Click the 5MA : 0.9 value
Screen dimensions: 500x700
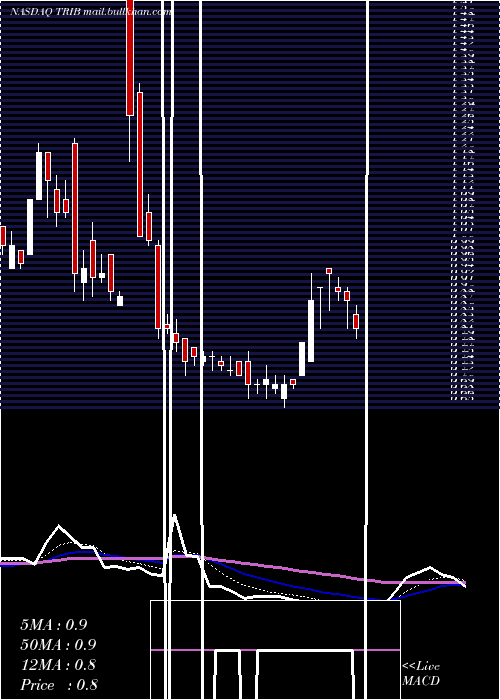(54, 625)
